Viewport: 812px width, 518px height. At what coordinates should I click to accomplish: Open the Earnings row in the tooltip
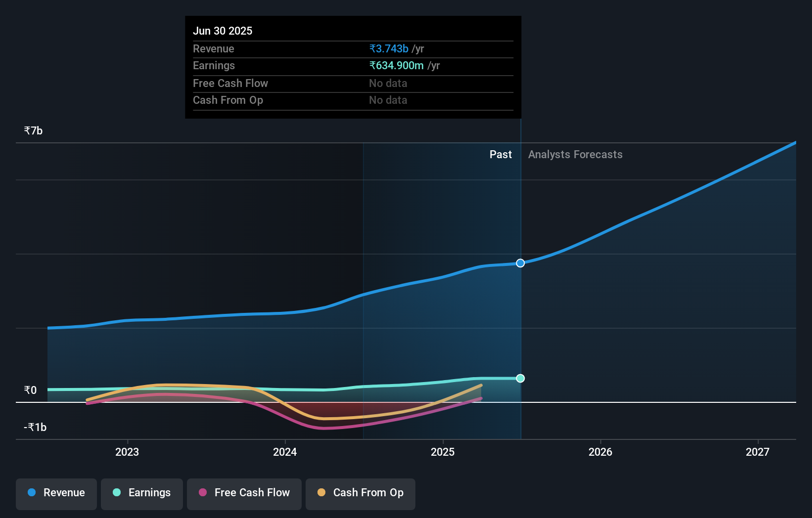pyautogui.click(x=214, y=65)
